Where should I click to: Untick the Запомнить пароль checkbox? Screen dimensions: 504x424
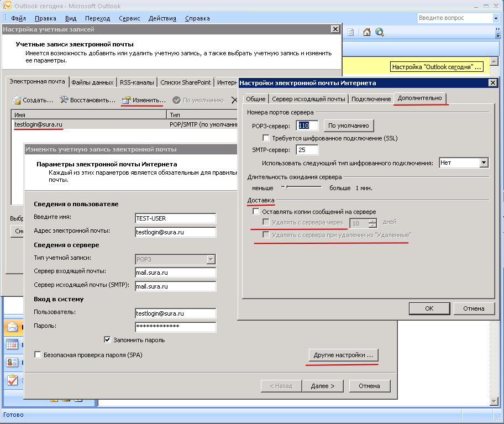tap(107, 340)
